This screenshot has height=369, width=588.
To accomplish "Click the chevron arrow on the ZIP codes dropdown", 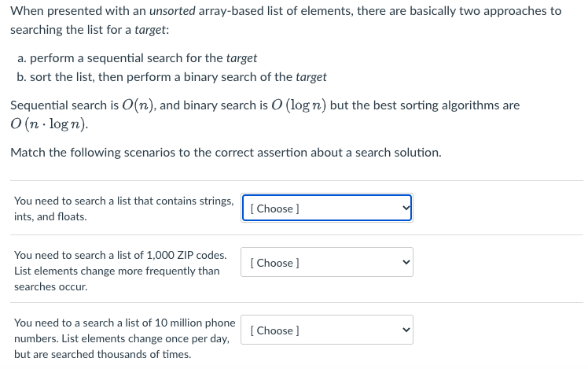I will 406,262.
